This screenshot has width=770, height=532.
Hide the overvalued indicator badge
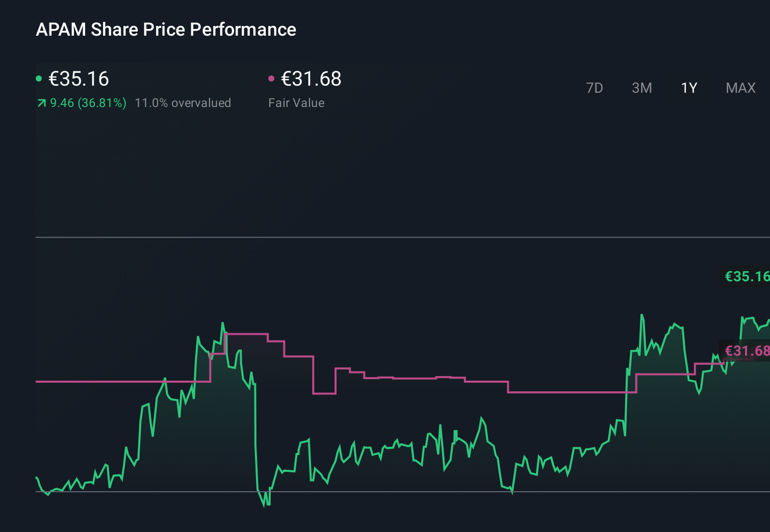[x=183, y=103]
